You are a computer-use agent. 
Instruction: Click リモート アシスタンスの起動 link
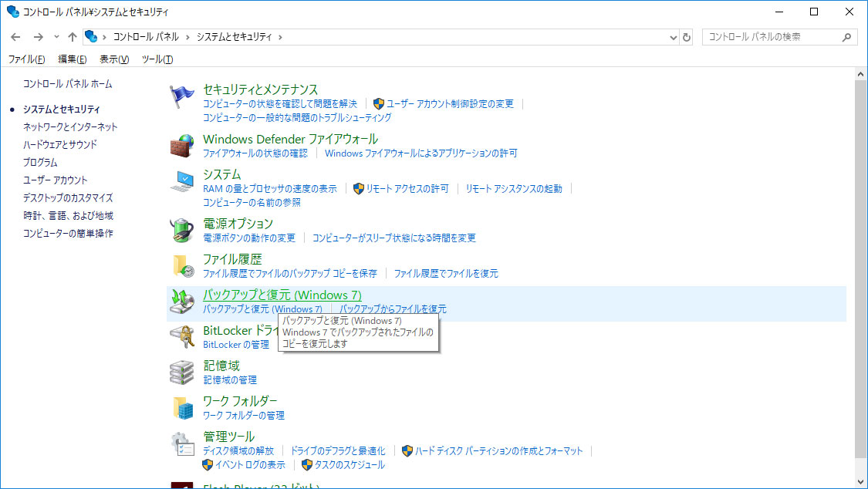click(x=514, y=189)
